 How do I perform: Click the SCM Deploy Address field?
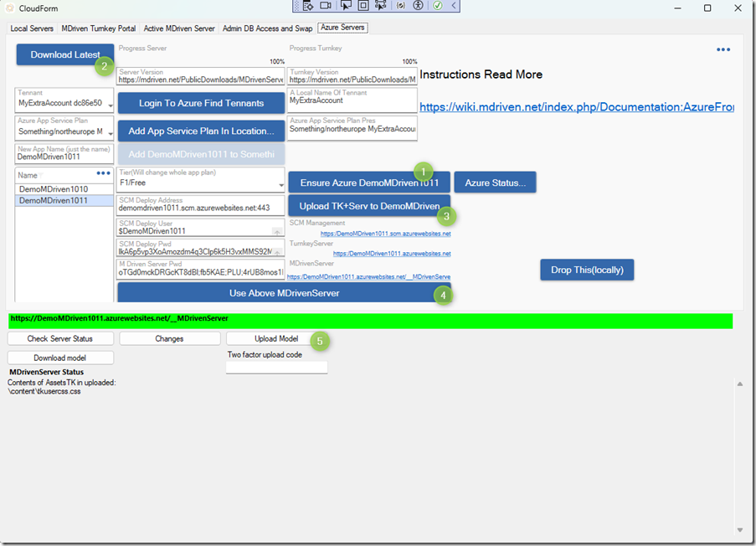tap(201, 205)
